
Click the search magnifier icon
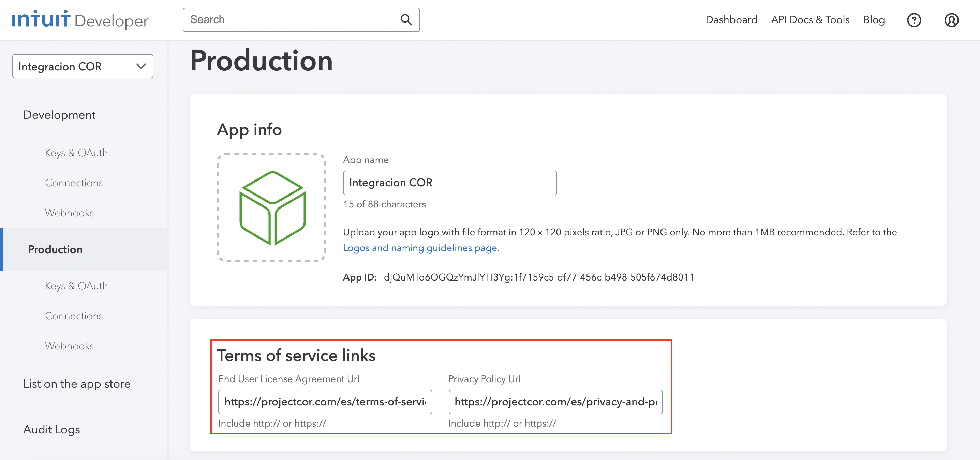click(406, 20)
